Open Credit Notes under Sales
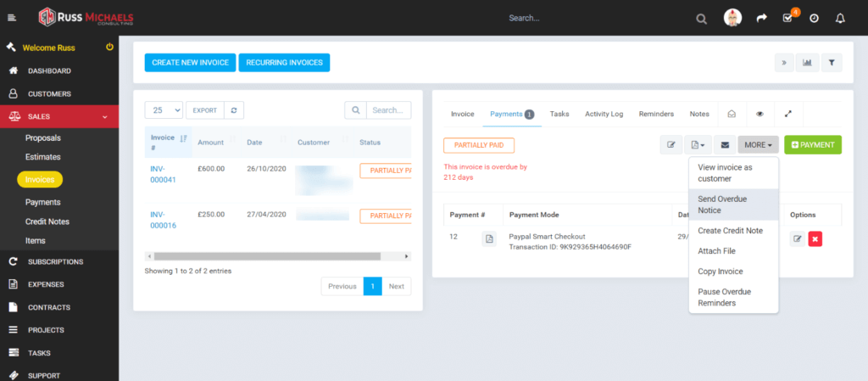Screen dimensions: 868x381 point(47,221)
